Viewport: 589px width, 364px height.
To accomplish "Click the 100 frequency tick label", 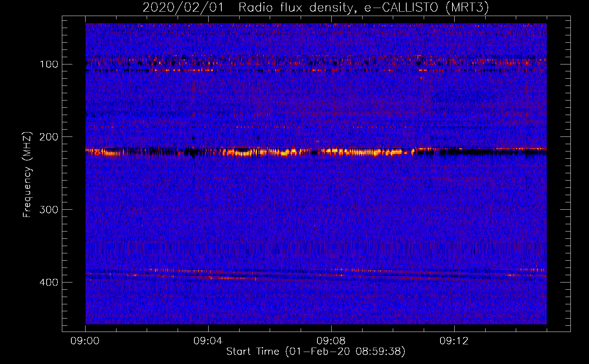I will tap(49, 64).
